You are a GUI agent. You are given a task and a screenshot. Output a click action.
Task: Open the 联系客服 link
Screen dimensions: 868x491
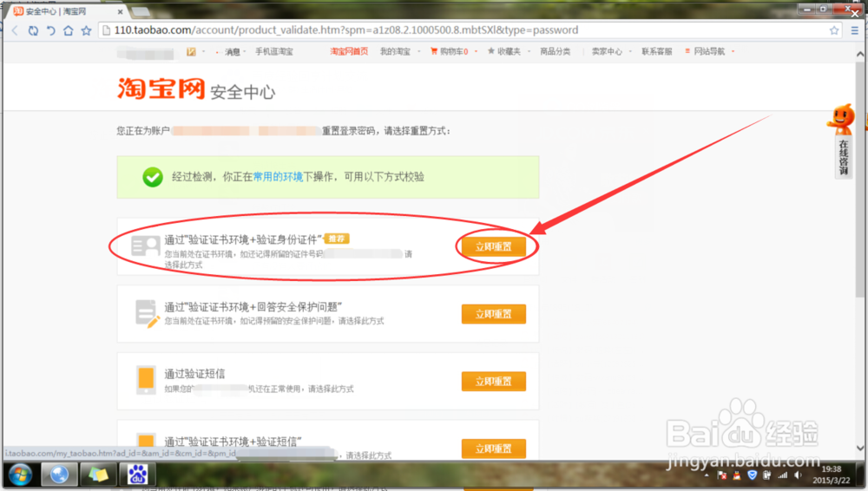tap(656, 51)
